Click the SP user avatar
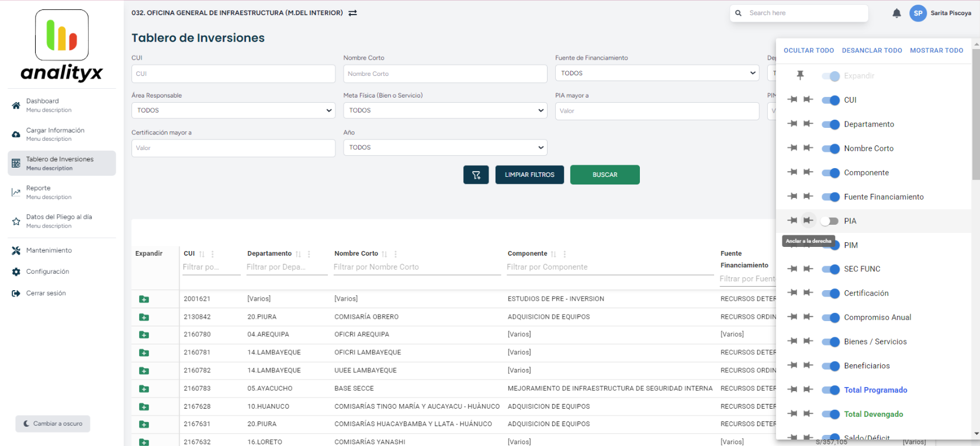 917,13
